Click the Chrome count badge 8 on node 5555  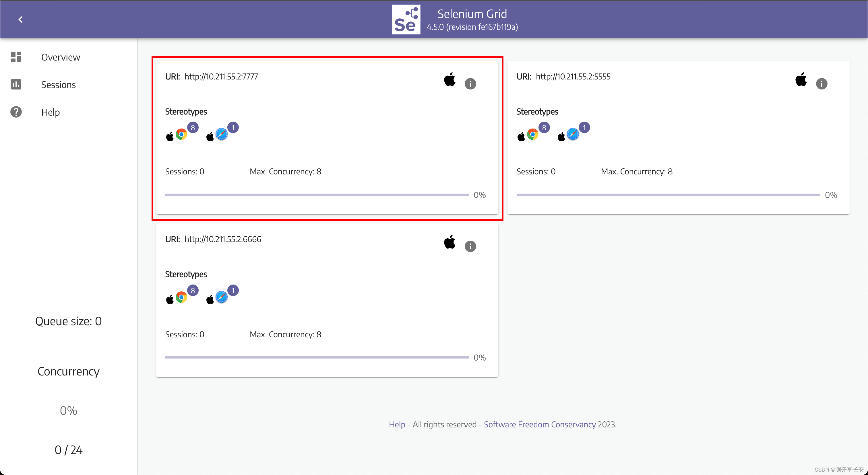click(x=544, y=128)
